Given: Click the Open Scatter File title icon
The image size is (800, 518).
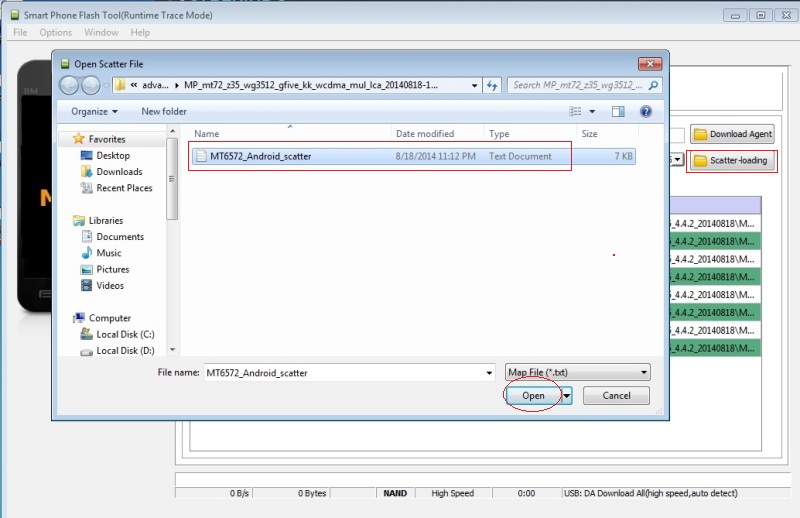Looking at the screenshot, I should [65, 64].
